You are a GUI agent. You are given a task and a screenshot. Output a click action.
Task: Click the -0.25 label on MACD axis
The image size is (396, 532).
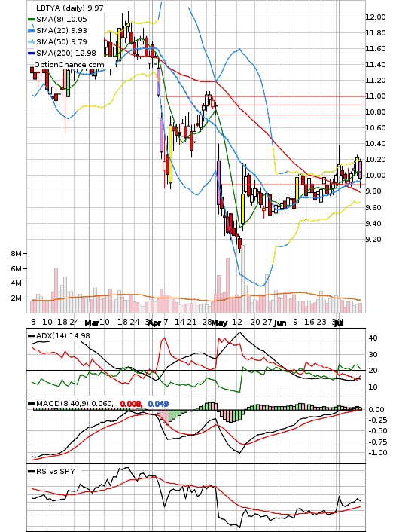(376, 420)
